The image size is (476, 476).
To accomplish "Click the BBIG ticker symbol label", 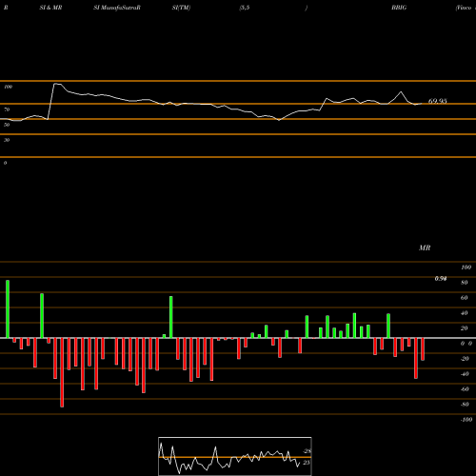I will pyautogui.click(x=399, y=8).
